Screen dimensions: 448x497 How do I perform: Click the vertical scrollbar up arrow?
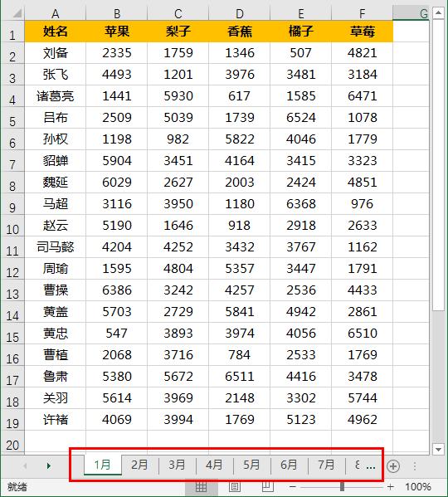pyautogui.click(x=439, y=13)
